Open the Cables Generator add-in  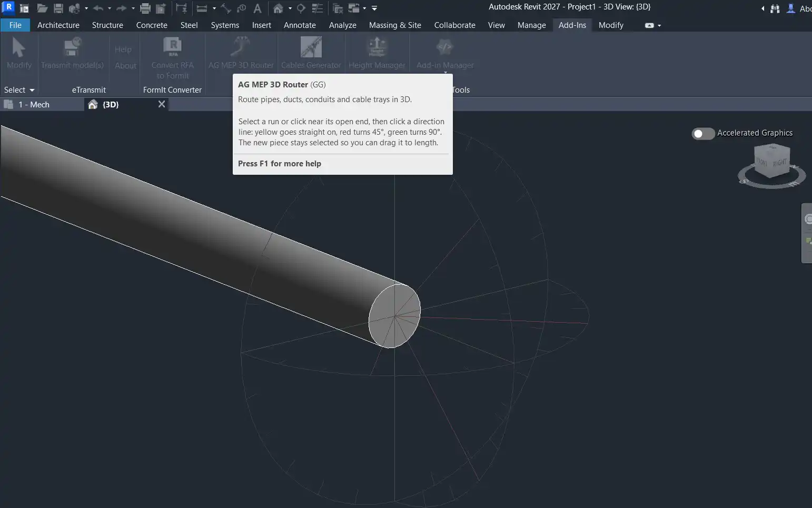pyautogui.click(x=311, y=53)
